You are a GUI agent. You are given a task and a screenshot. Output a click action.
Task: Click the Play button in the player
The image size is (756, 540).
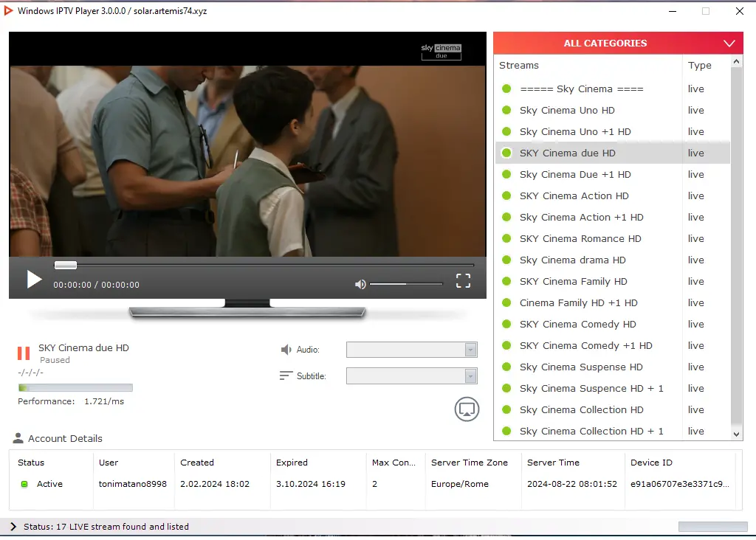pos(34,280)
